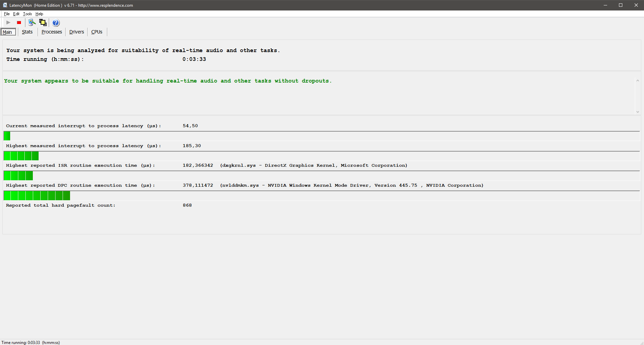Viewport: 644px width, 345px height.
Task: Open the blue help question-mark icon
Action: pos(56,23)
